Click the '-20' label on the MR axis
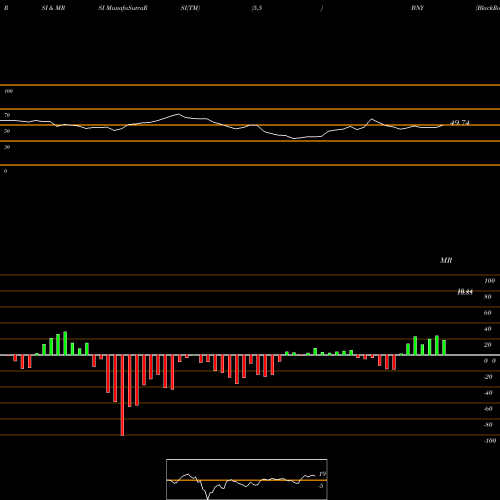500x500 pixels. pos(488,377)
